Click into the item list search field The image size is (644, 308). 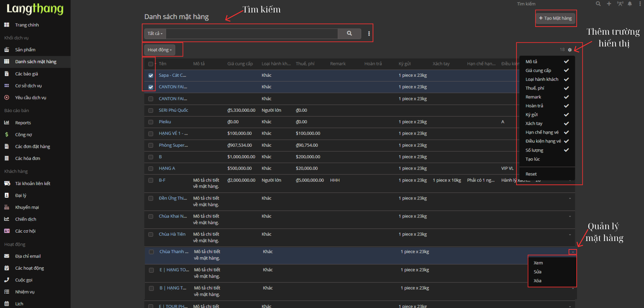pyautogui.click(x=251, y=34)
